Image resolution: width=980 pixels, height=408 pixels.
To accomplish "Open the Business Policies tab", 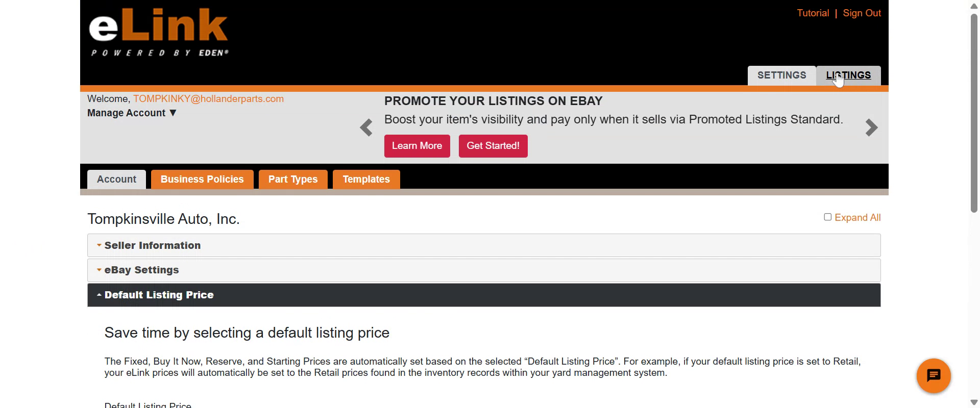I will pyautogui.click(x=202, y=180).
